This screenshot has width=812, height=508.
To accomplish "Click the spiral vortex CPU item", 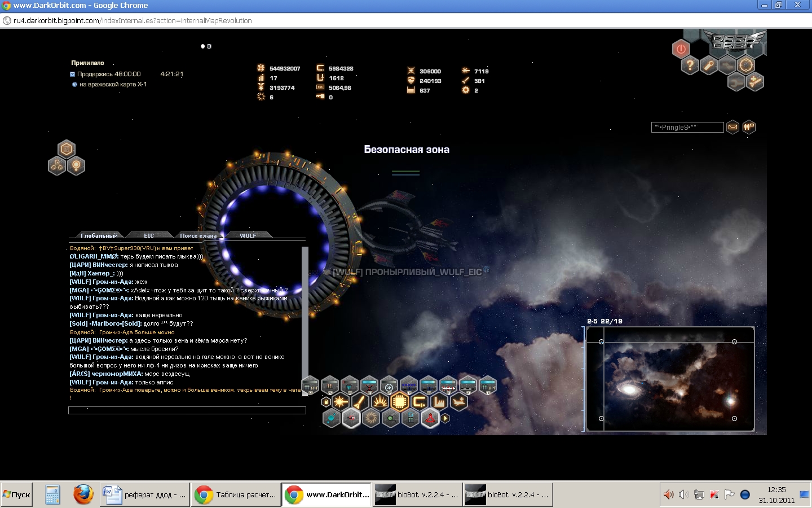I will tap(371, 418).
